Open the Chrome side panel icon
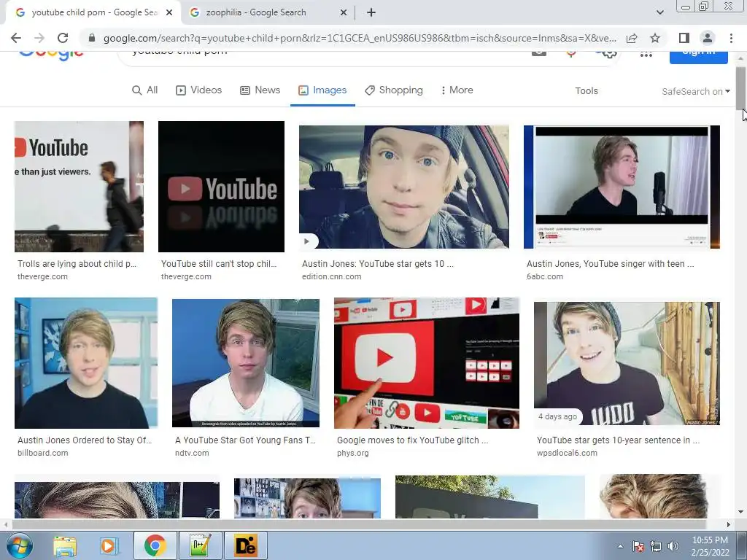This screenshot has width=747, height=560. (684, 38)
